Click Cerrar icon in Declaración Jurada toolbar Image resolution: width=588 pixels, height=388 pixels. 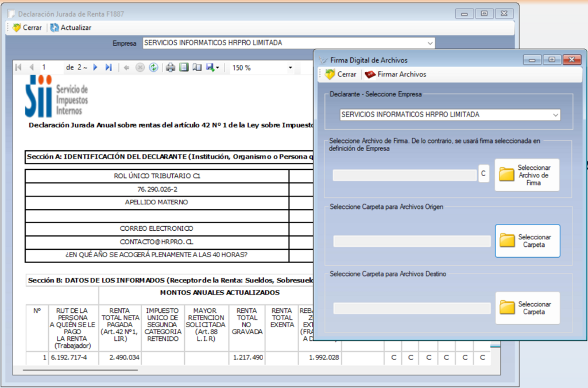[x=17, y=28]
